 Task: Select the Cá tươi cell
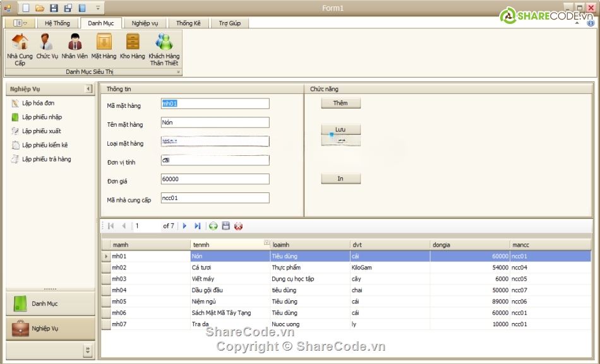pos(230,267)
